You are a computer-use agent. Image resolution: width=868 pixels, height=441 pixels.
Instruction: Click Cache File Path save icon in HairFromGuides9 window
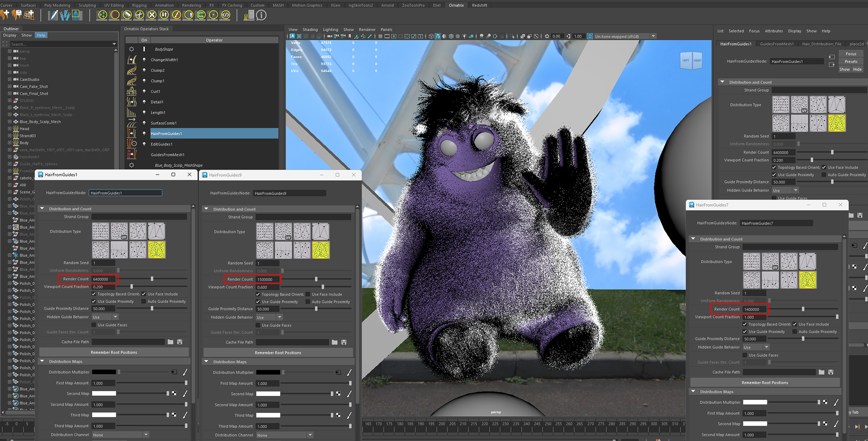[x=344, y=342]
